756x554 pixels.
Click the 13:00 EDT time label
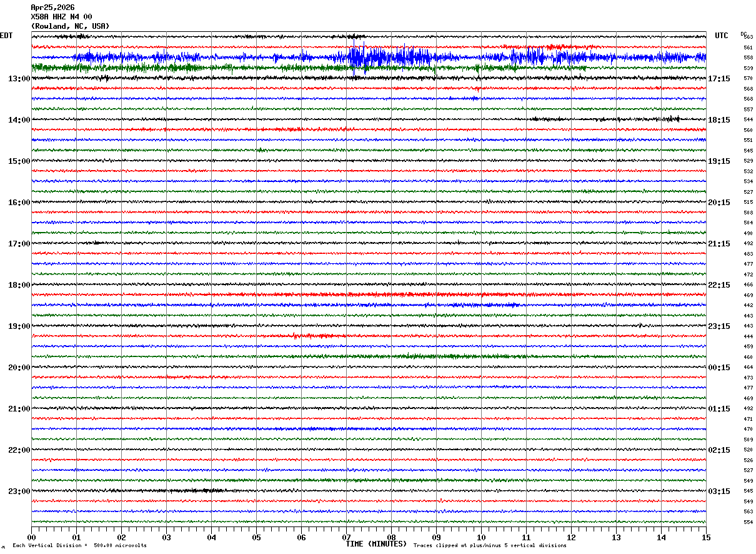tap(19, 79)
